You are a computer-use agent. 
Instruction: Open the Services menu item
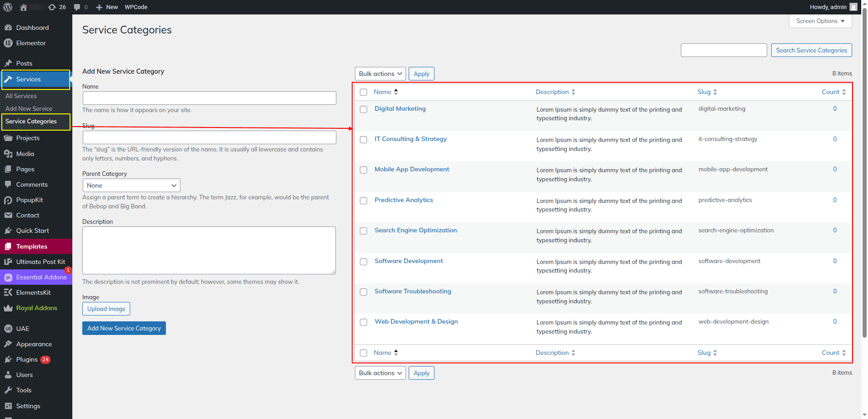pyautogui.click(x=36, y=79)
